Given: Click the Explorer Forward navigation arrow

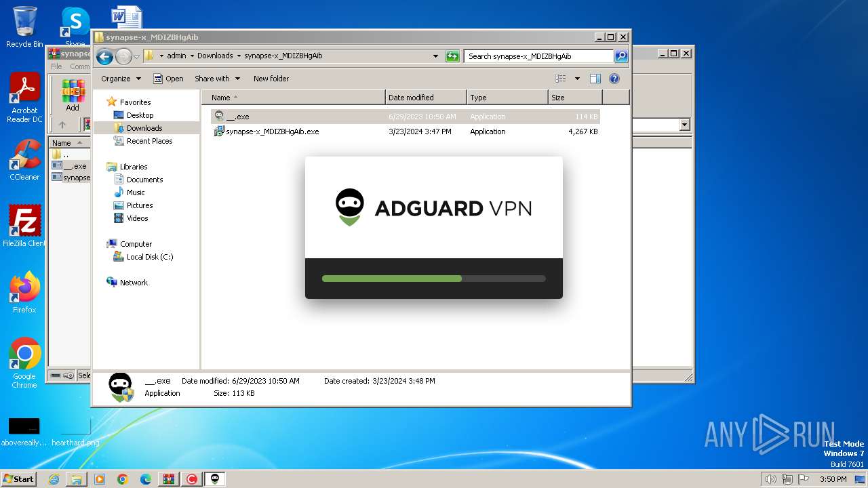Looking at the screenshot, I should tap(123, 56).
